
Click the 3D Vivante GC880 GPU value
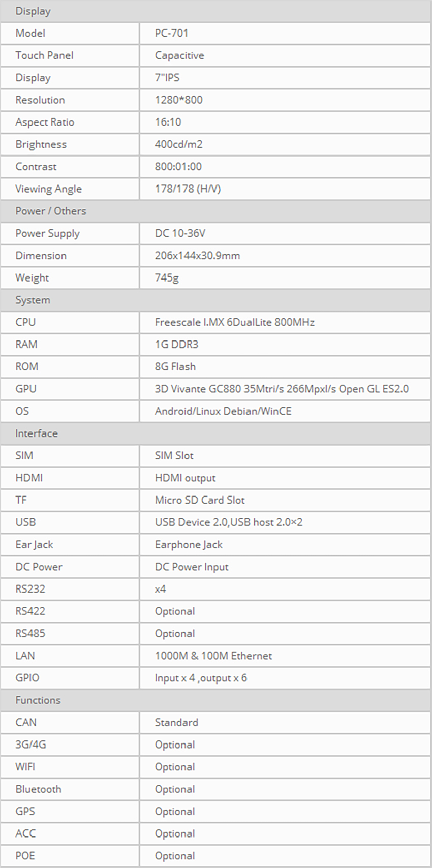click(x=282, y=389)
